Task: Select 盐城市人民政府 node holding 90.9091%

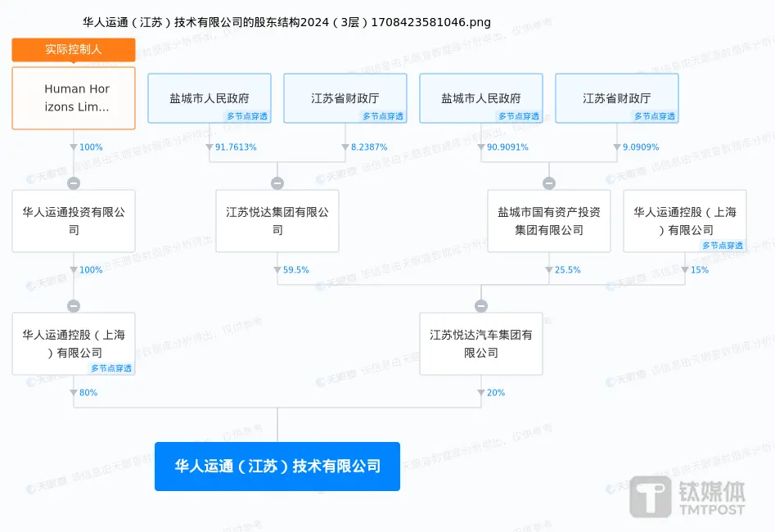Action: tap(481, 98)
